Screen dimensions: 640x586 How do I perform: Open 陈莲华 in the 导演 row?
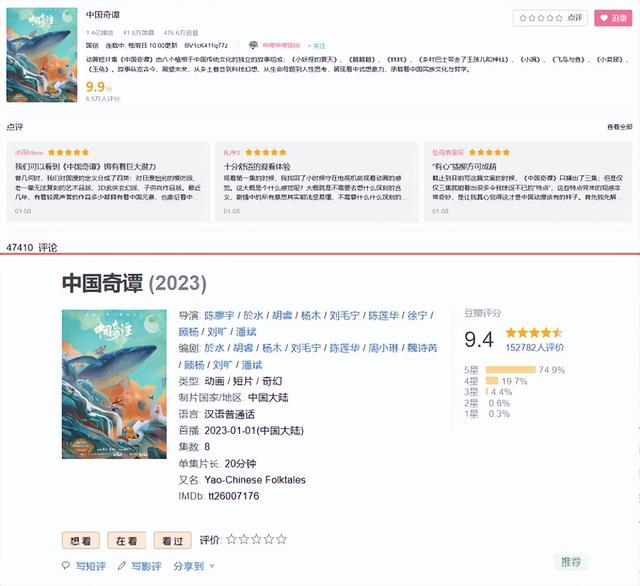coord(384,315)
